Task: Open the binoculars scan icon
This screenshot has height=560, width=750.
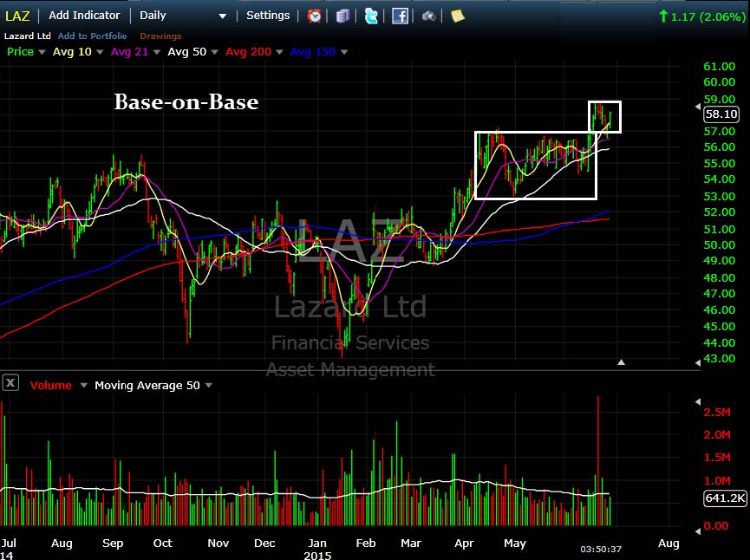Action: point(428,16)
